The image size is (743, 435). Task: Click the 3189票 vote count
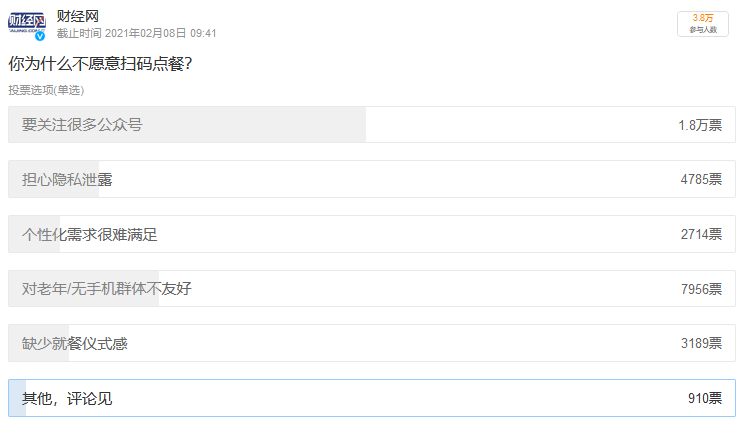pyautogui.click(x=701, y=343)
